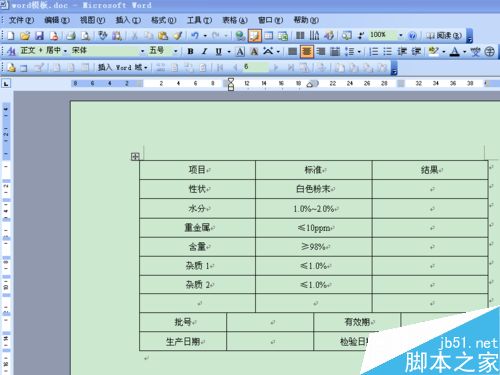Create a new blank document
Viewport: 500px width, 375px height.
[x=11, y=35]
